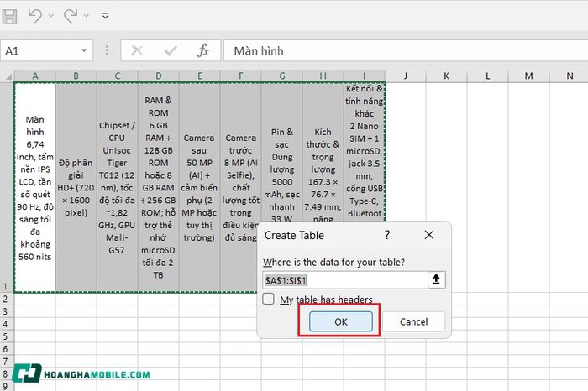
Task: Click the formula bar Cancel X icon
Action: tap(137, 50)
